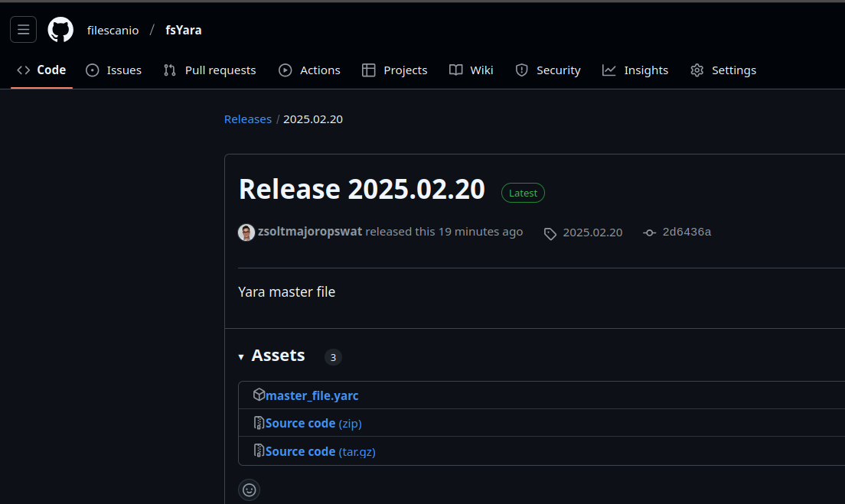Open the Actions tab
Screen dimensions: 845x504
(x=309, y=70)
